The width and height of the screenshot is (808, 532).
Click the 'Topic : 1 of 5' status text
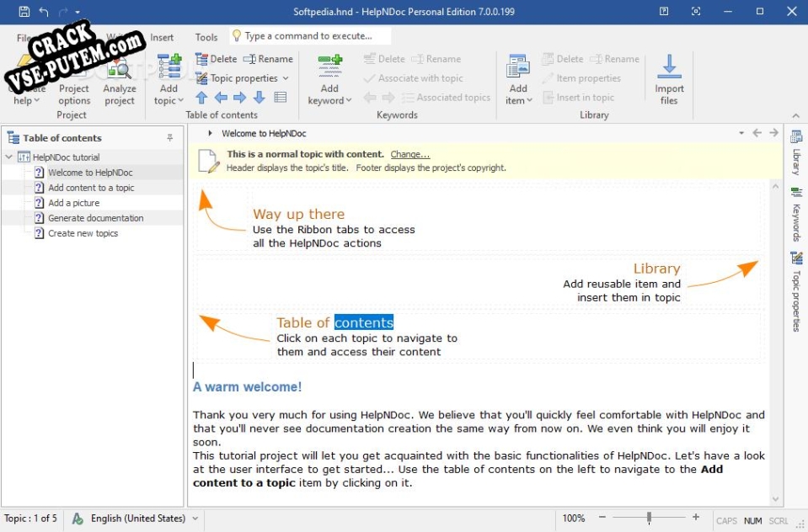coord(31,518)
